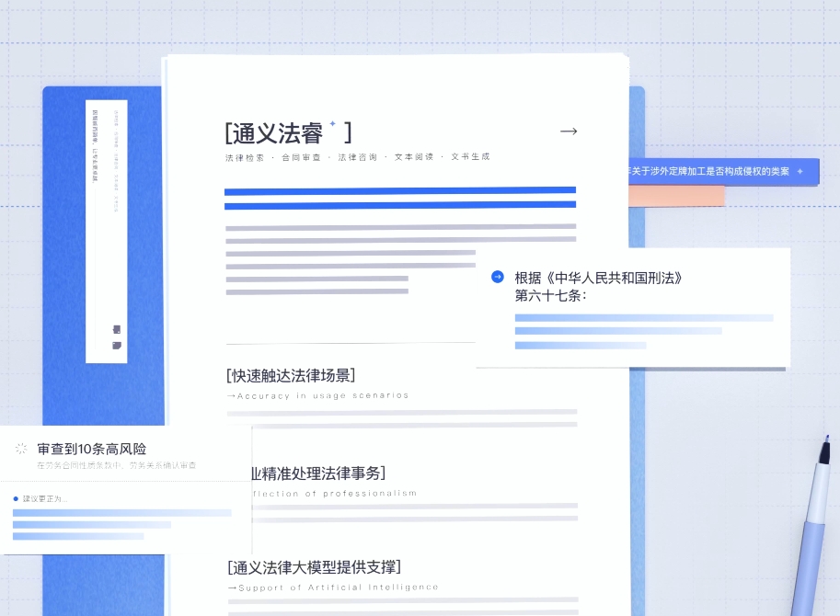Open the heading 通义法律大模型提供支撑
Image resolution: width=840 pixels, height=616 pixels.
click(315, 567)
